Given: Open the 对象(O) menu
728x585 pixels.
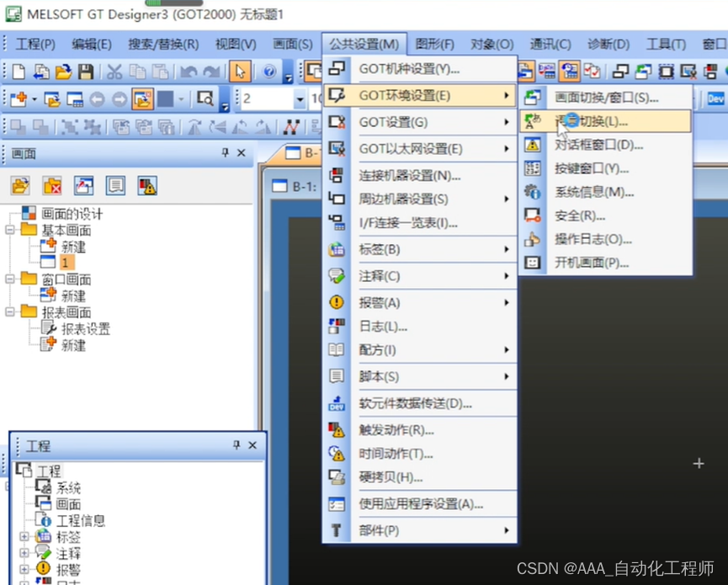Looking at the screenshot, I should (x=492, y=44).
